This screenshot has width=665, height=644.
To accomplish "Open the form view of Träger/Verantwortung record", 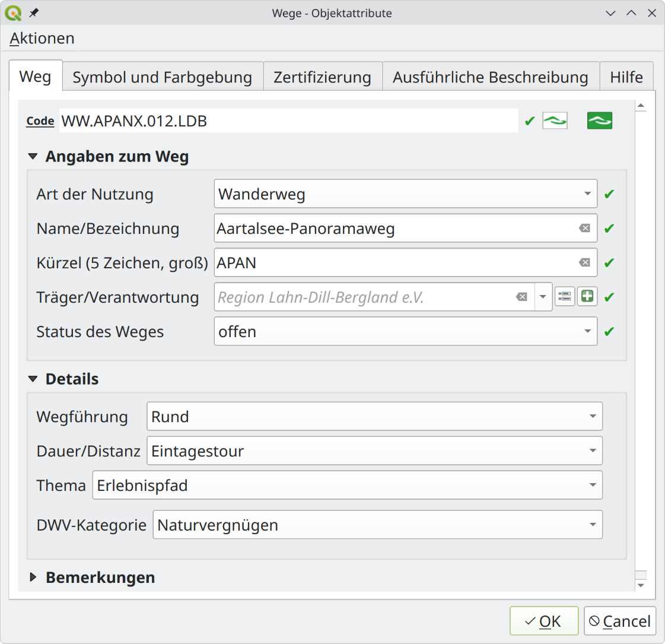I will (x=565, y=297).
